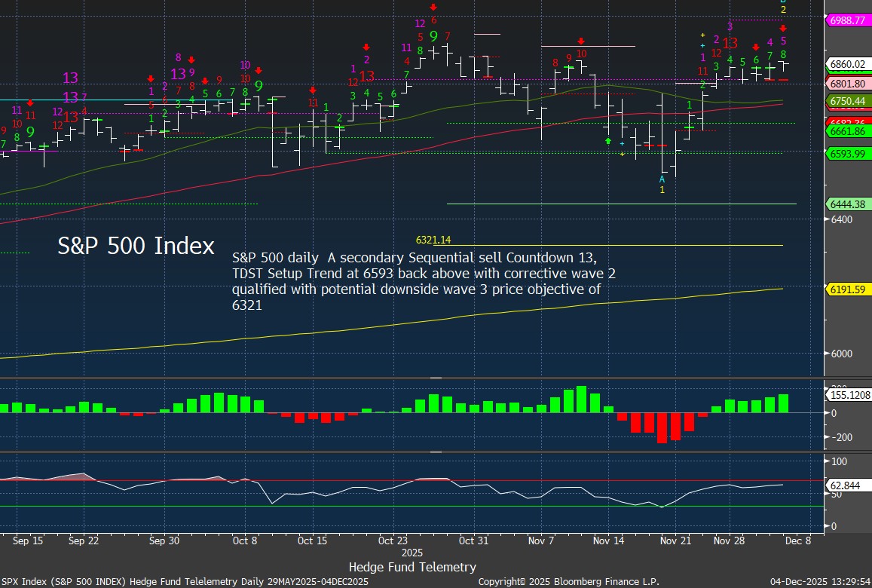Click the large red 13 near Nov 28
This screenshot has height=588, width=872.
pos(730,44)
